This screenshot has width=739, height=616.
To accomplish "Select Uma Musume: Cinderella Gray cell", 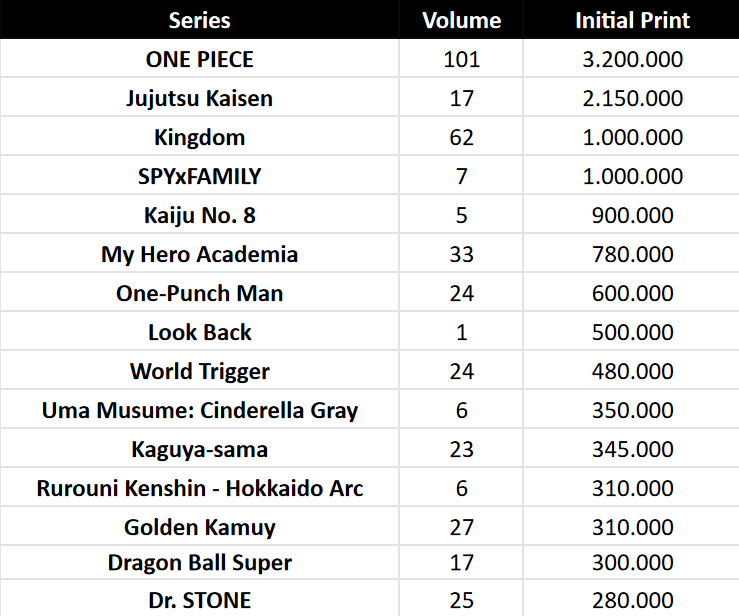I will coord(200,410).
